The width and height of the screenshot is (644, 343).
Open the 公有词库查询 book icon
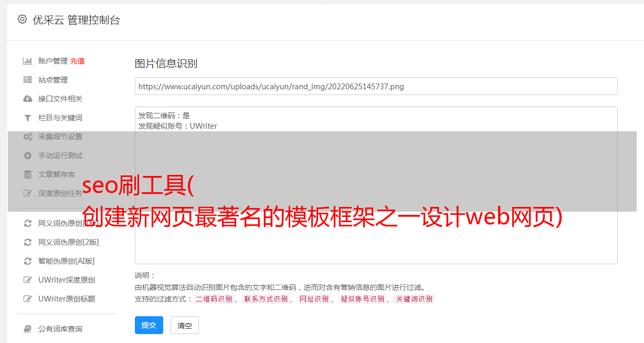(28, 329)
